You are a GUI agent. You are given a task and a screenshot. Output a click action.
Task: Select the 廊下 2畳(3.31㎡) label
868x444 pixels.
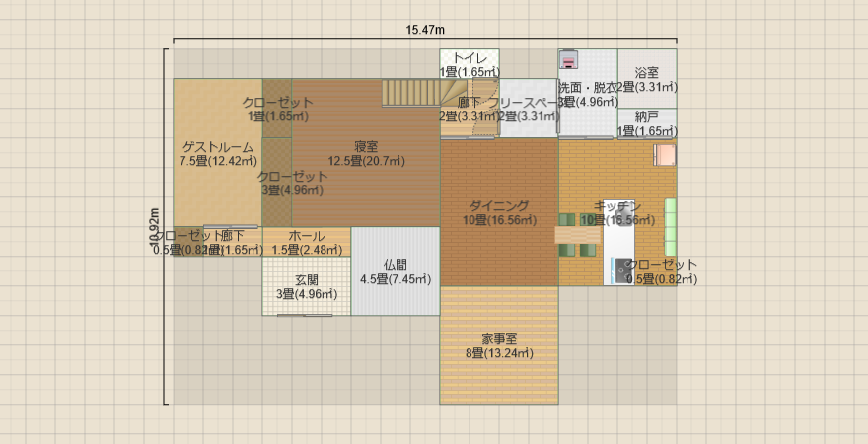point(470,110)
